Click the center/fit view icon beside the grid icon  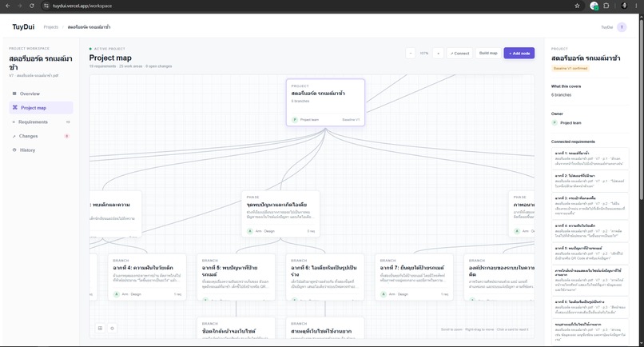112,328
